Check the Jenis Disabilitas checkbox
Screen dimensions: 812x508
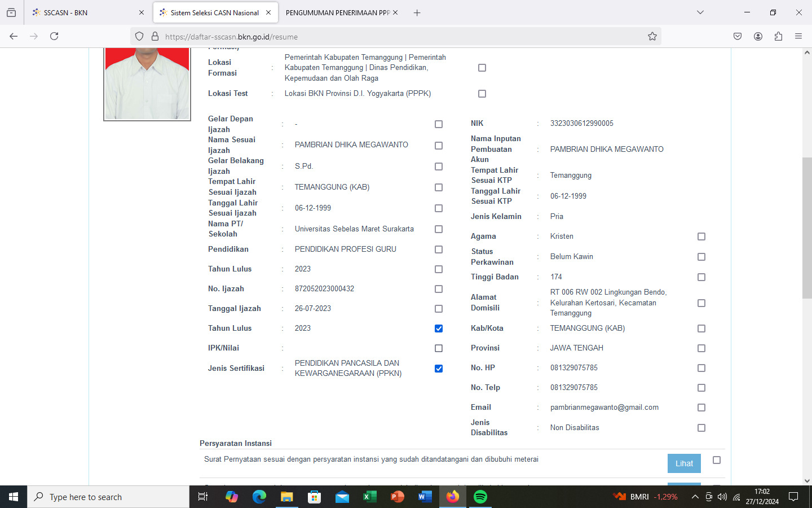(701, 428)
